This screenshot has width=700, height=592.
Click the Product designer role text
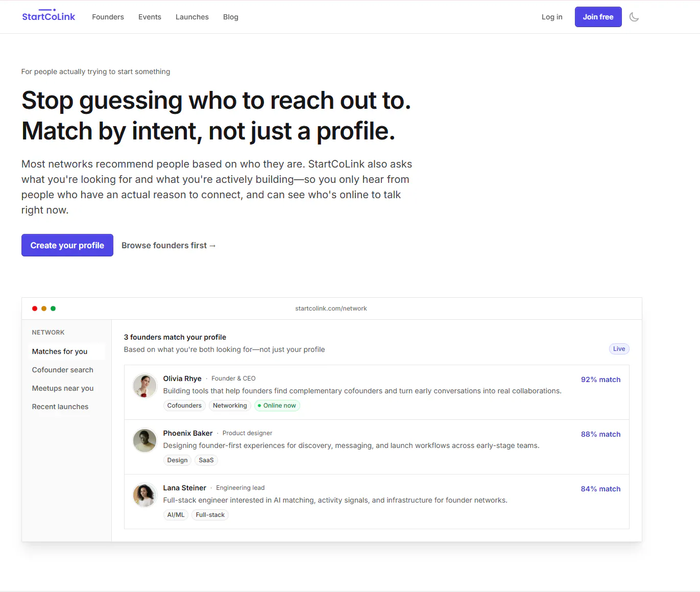[247, 433]
